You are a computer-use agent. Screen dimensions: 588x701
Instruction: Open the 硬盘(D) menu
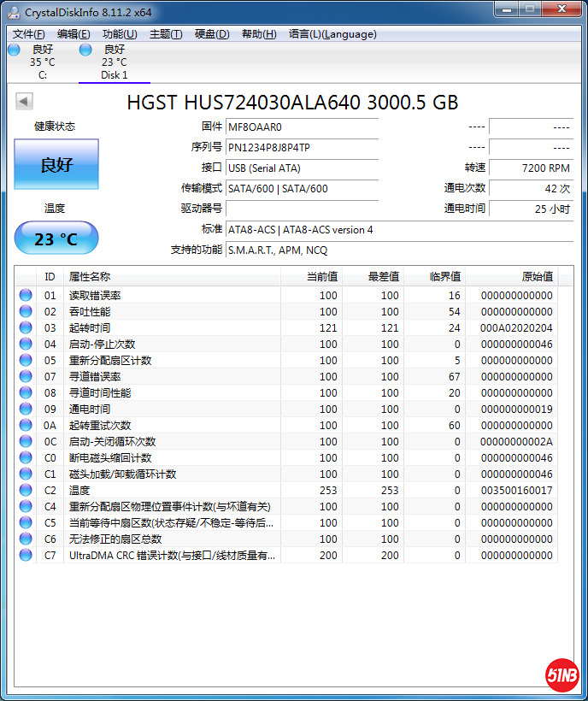212,34
